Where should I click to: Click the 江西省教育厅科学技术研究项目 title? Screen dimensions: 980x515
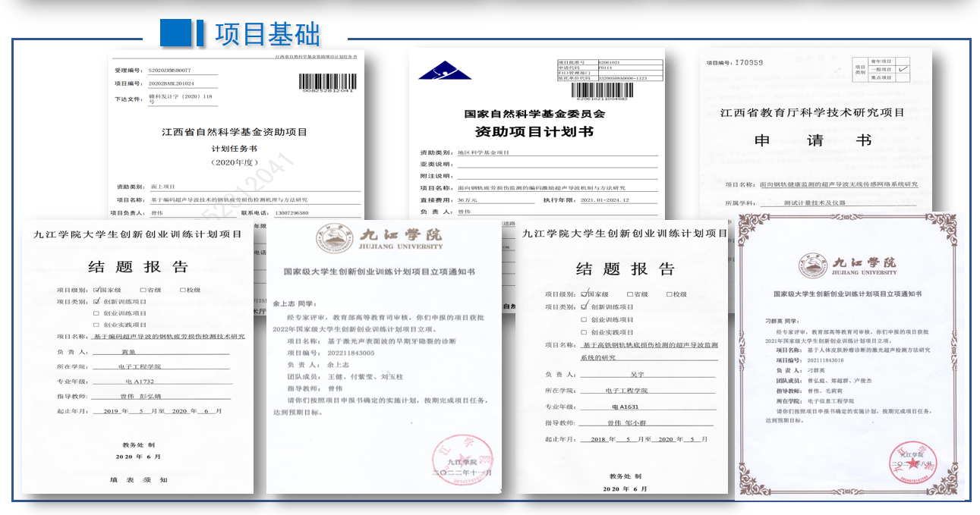click(812, 113)
